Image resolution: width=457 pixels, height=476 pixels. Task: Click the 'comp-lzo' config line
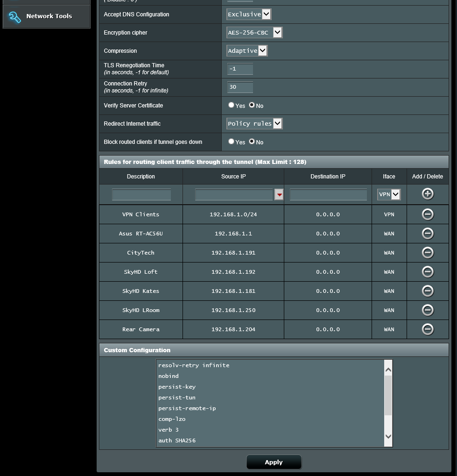tap(172, 419)
